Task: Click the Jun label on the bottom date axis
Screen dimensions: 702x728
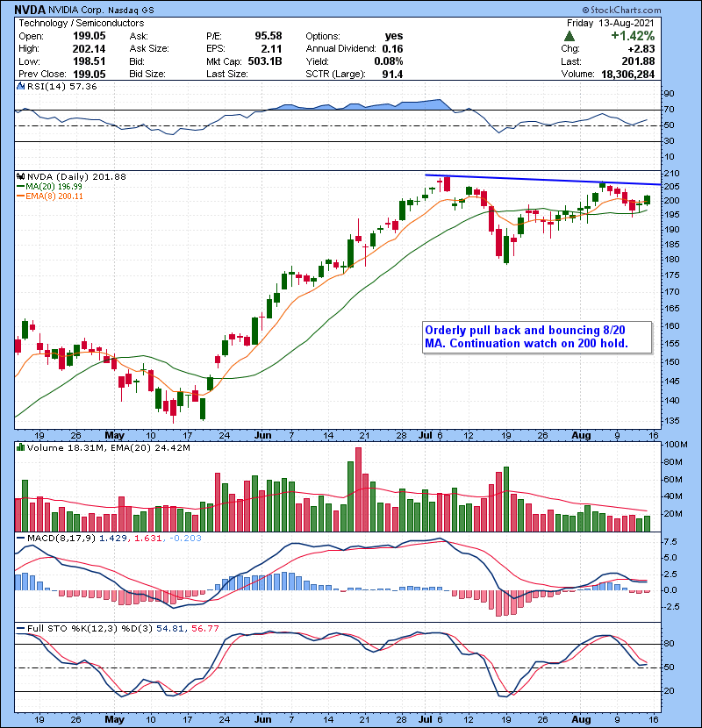Action: click(x=263, y=719)
